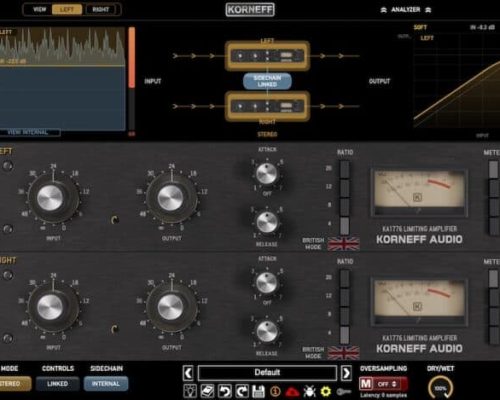Click the left analyzer waveform display
Image resolution: width=500 pixels, height=400 pixels.
[x=63, y=79]
